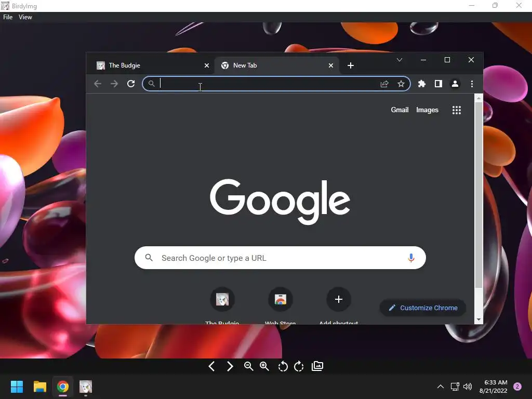The height and width of the screenshot is (399, 532).
Task: Open the View menu in BirdyImg
Action: coord(25,17)
